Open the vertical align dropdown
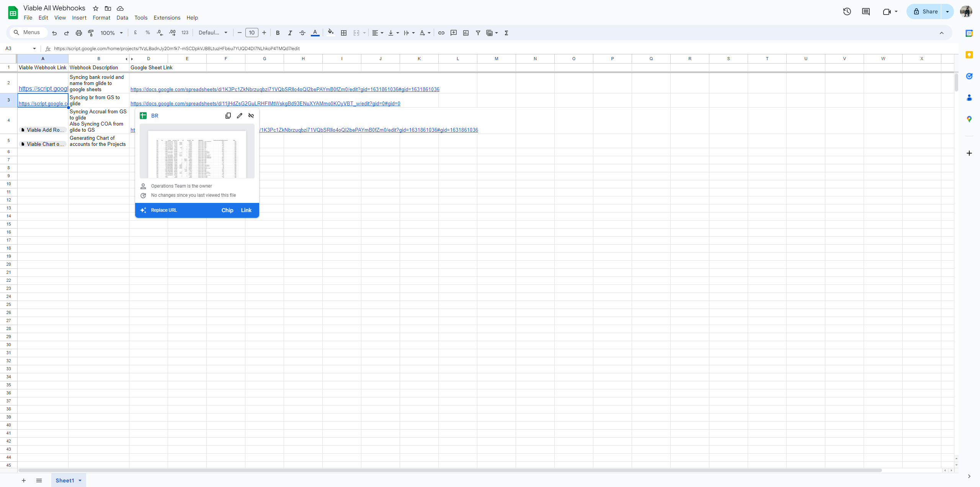This screenshot has width=980, height=487. [394, 33]
